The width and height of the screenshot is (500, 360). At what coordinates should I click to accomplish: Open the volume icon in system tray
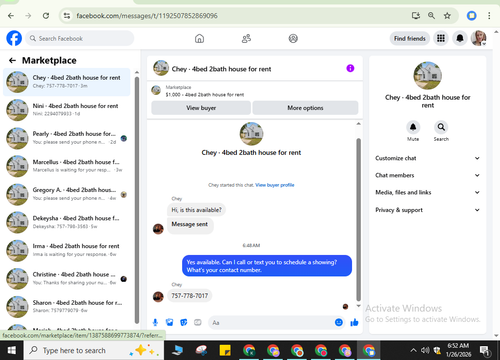(425, 350)
